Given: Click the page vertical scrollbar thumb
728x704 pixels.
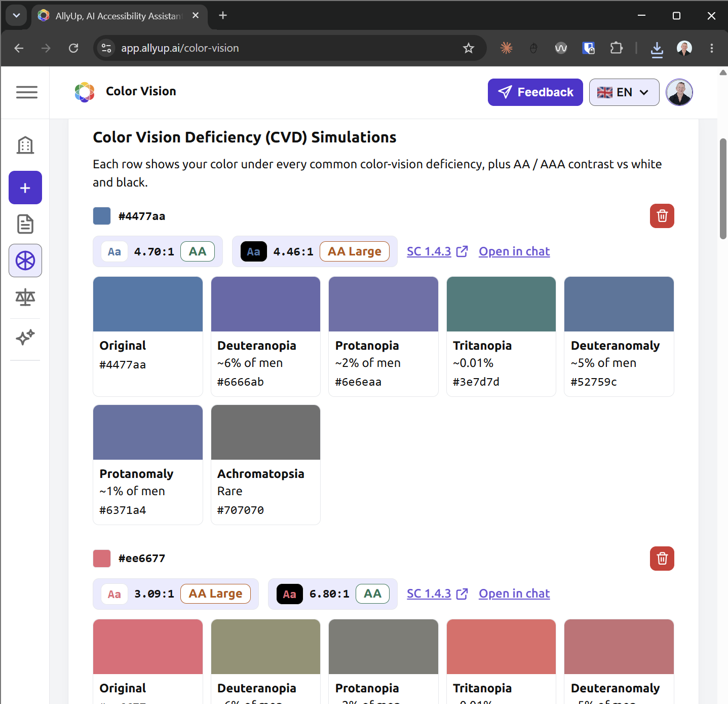Looking at the screenshot, I should click(723, 188).
